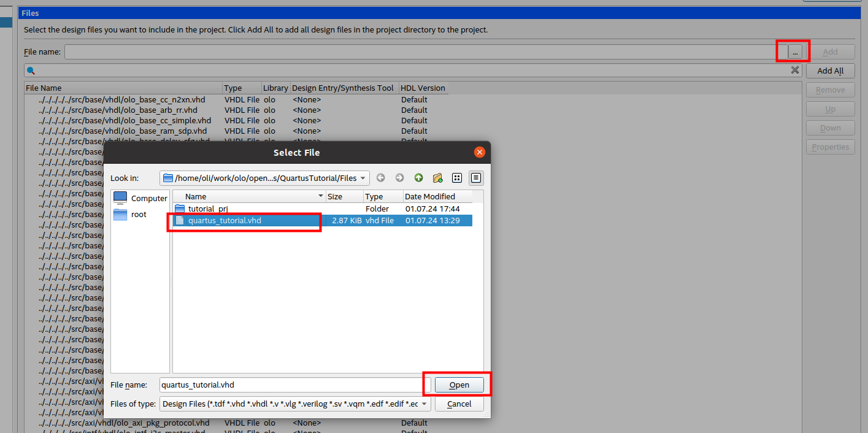Click the HDL Version column header
This screenshot has height=433, width=868.
click(423, 88)
